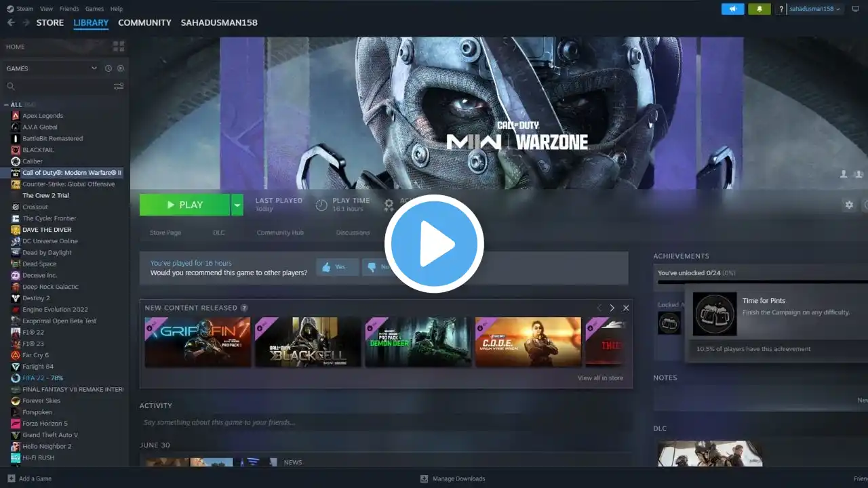Open the View menu
The height and width of the screenshot is (488, 868).
[x=46, y=9]
